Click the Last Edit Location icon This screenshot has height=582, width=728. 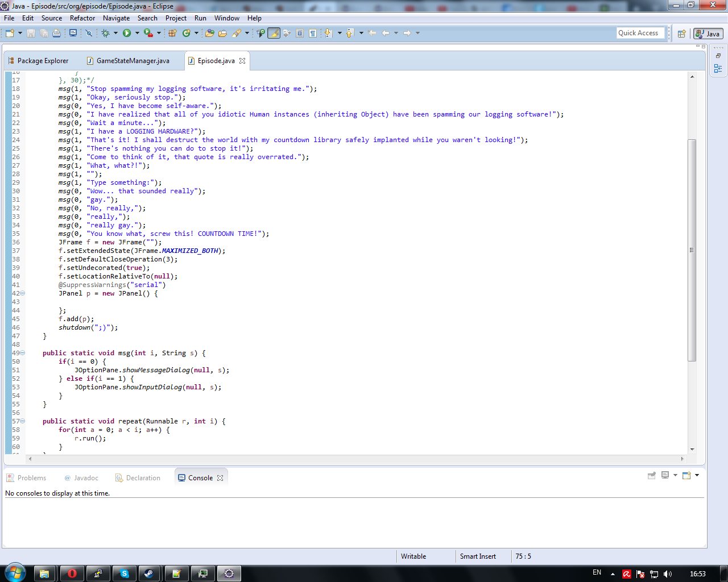[372, 33]
